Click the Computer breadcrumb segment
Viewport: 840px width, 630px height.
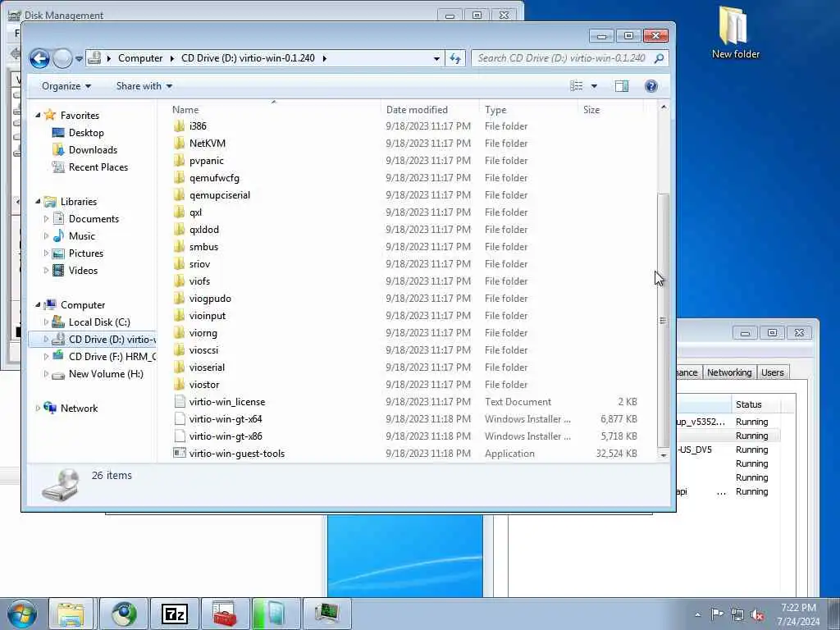click(140, 58)
